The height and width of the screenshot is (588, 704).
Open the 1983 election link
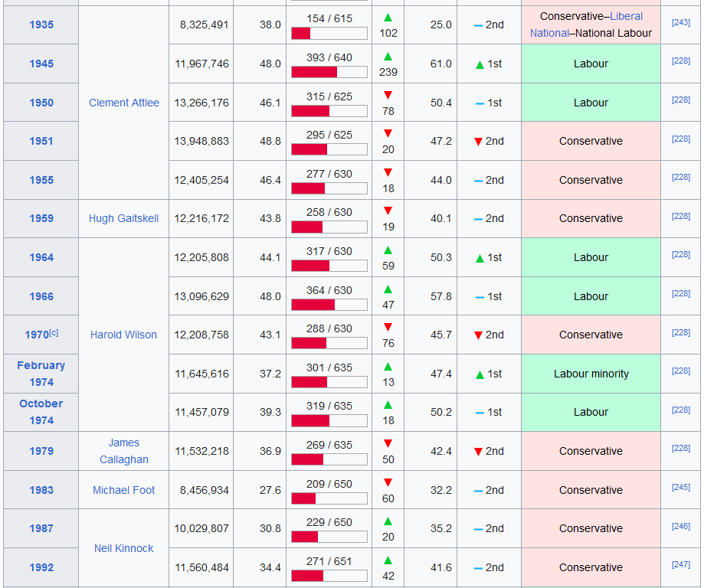[41, 490]
